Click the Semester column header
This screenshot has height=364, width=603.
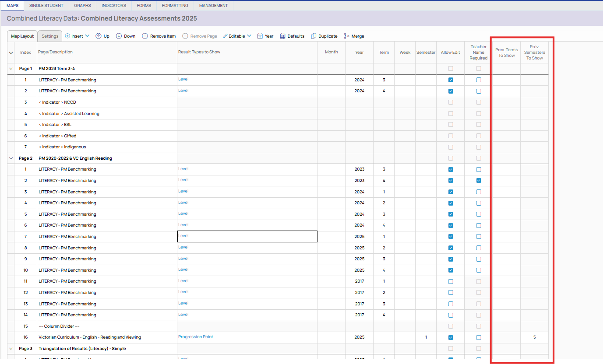click(x=426, y=52)
